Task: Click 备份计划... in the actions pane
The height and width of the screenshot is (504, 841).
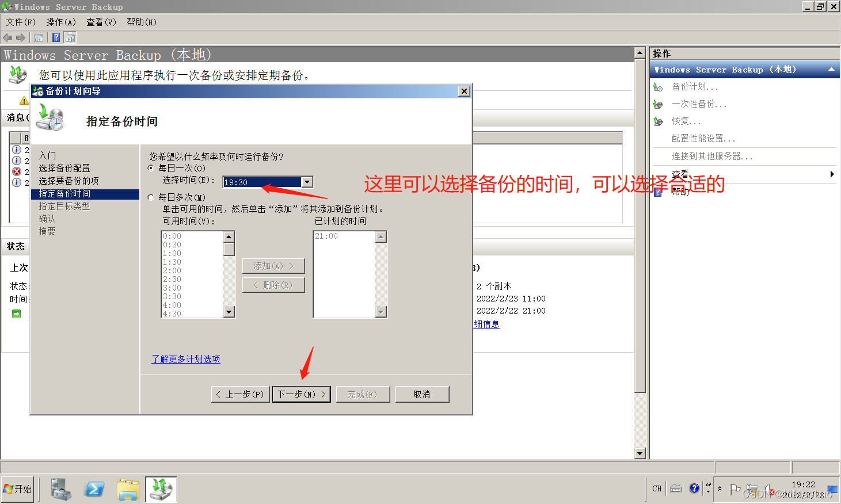Action: (x=695, y=87)
